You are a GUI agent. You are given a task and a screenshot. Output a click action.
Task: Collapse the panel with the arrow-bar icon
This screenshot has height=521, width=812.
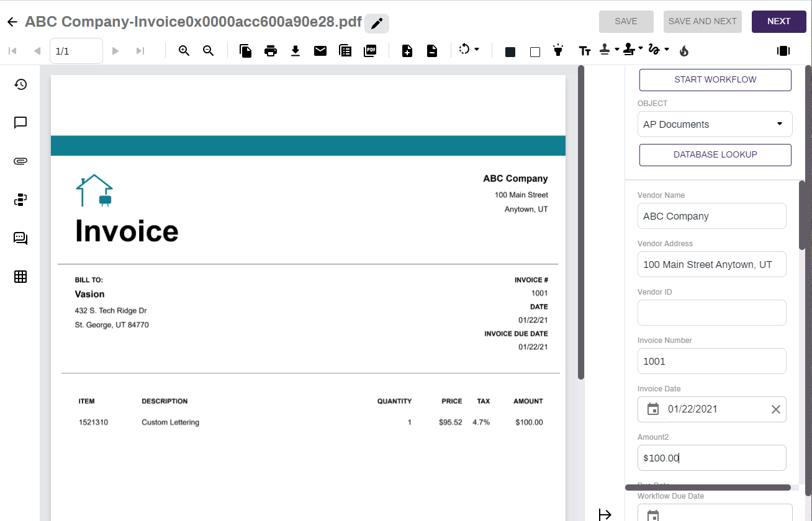[x=605, y=514]
